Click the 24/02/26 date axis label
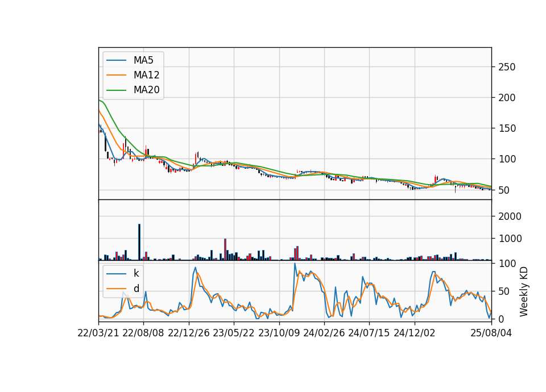 click(x=324, y=333)
